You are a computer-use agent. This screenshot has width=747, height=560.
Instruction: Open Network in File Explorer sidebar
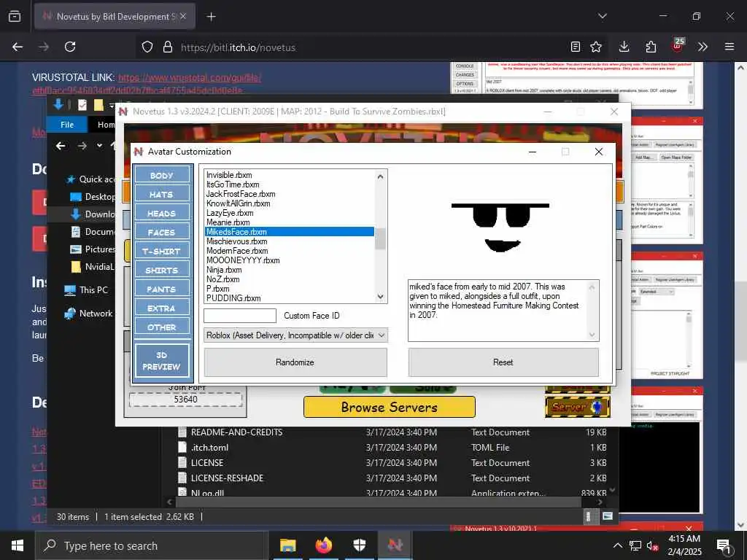[89, 314]
